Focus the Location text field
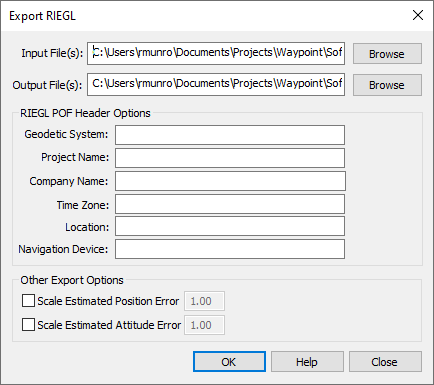434x385 pixels. [x=230, y=226]
